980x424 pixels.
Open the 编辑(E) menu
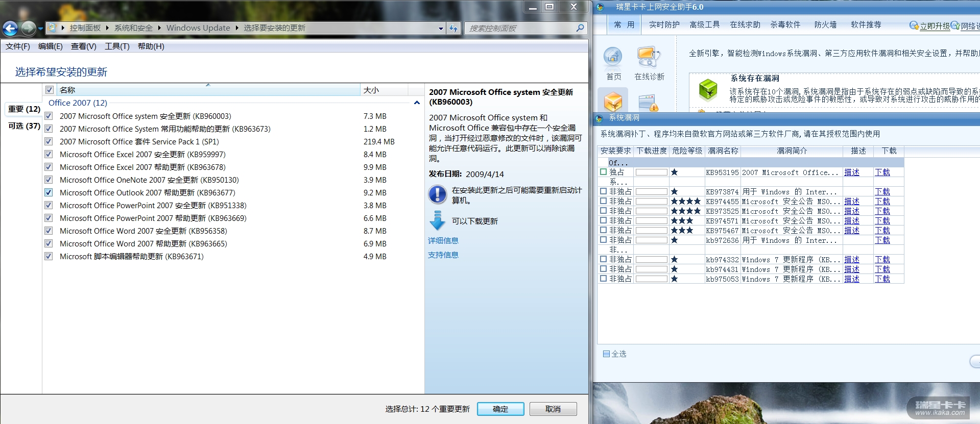click(51, 46)
